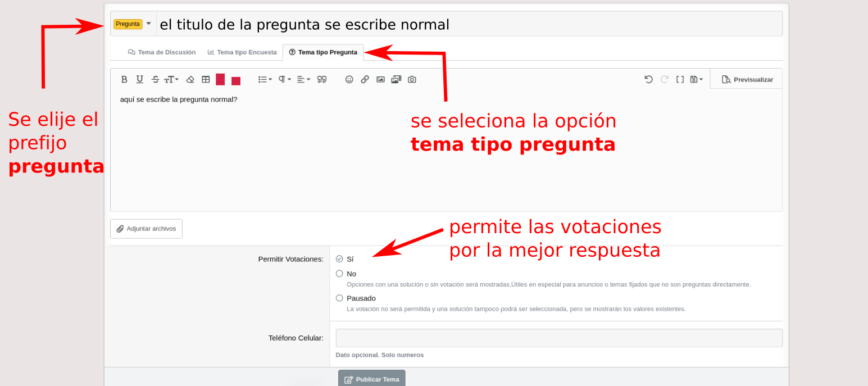Insert a table into the post

tap(205, 79)
